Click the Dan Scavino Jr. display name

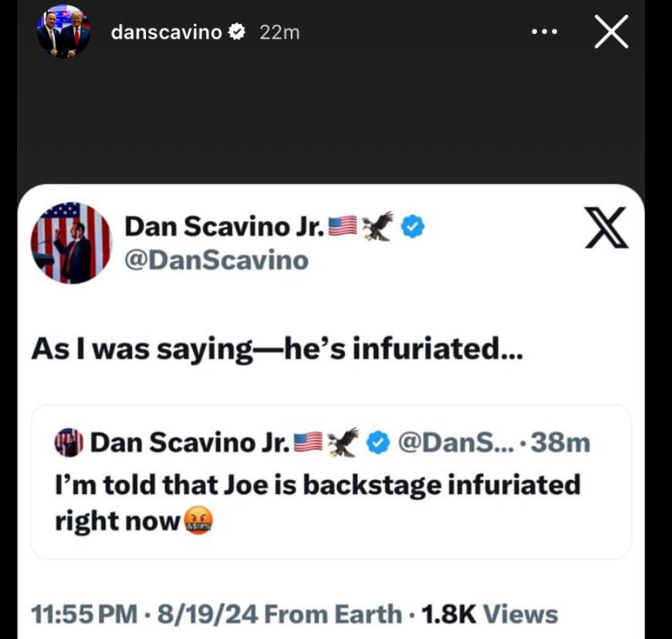click(x=225, y=226)
